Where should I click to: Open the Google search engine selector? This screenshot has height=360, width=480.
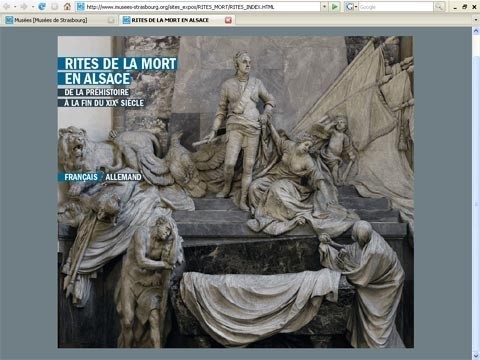pos(351,7)
